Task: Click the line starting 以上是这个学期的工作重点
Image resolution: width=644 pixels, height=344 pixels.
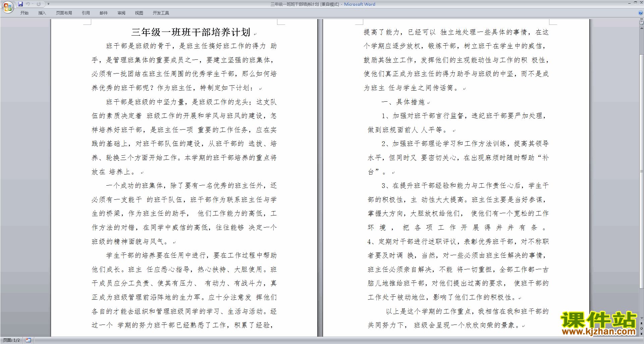Action: pos(467,311)
